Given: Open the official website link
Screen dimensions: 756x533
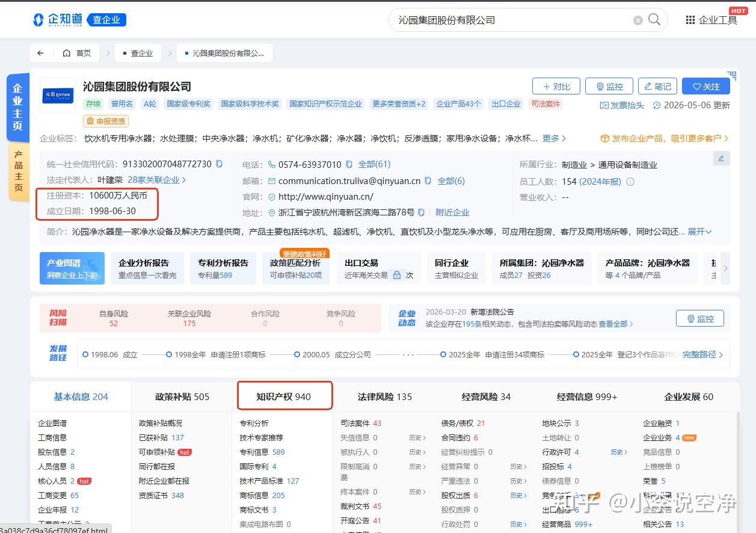Looking at the screenshot, I should tap(325, 196).
